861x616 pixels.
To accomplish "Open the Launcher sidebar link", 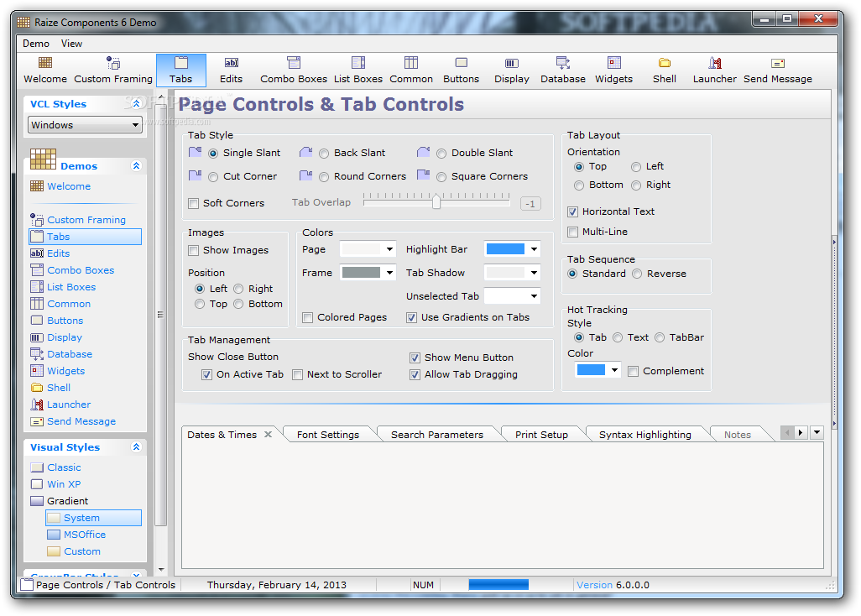I will tap(69, 405).
